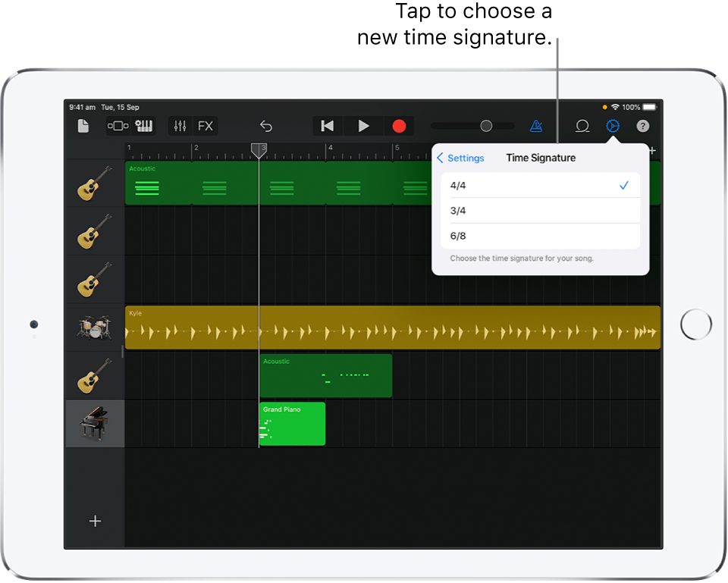728x583 pixels.
Task: Open the track mixer faders panel
Action: 180,126
